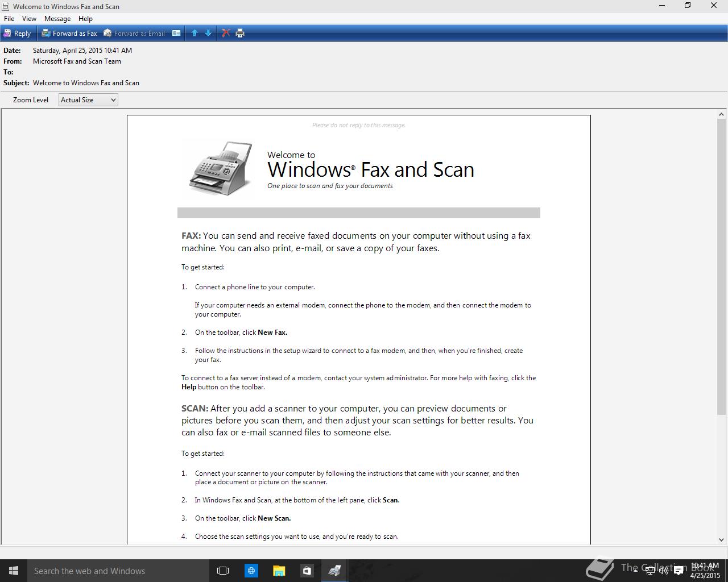Viewport: 728px width, 582px height.
Task: Click the contact card icon in toolbar
Action: pyautogui.click(x=176, y=33)
